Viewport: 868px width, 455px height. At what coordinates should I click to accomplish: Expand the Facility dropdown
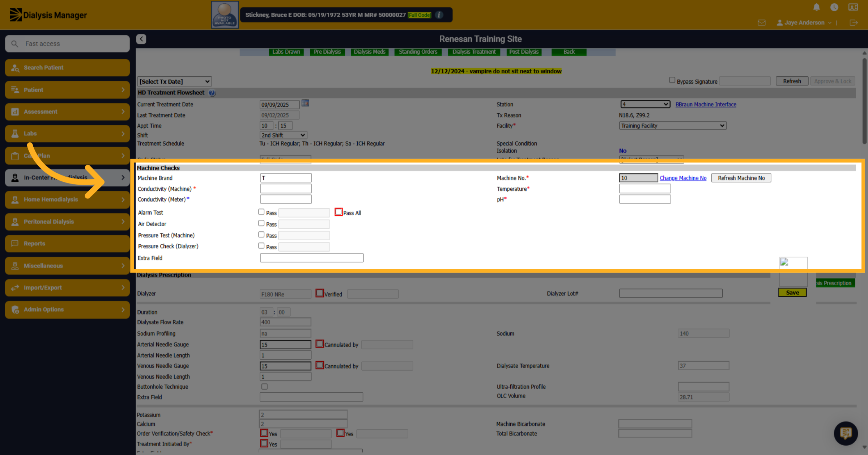673,126
